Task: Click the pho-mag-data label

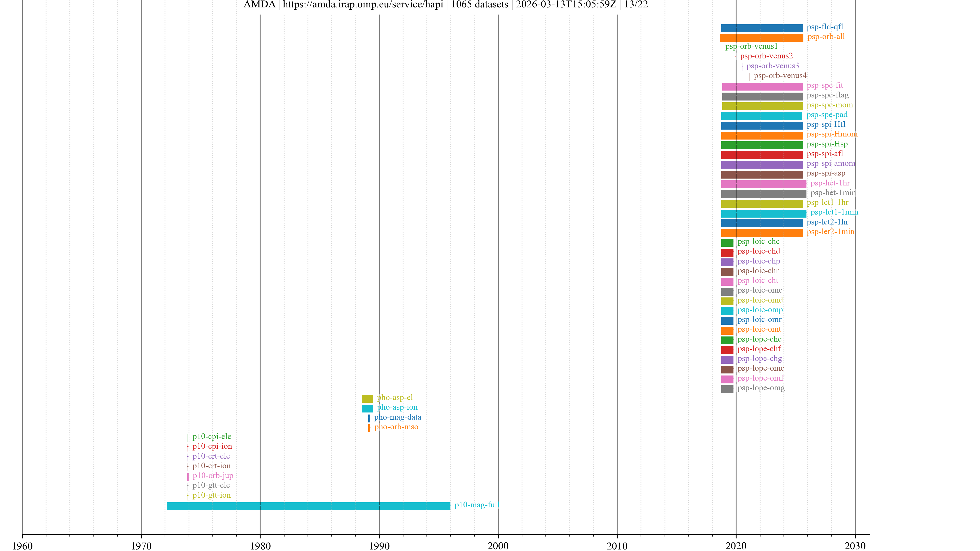Action: (398, 417)
